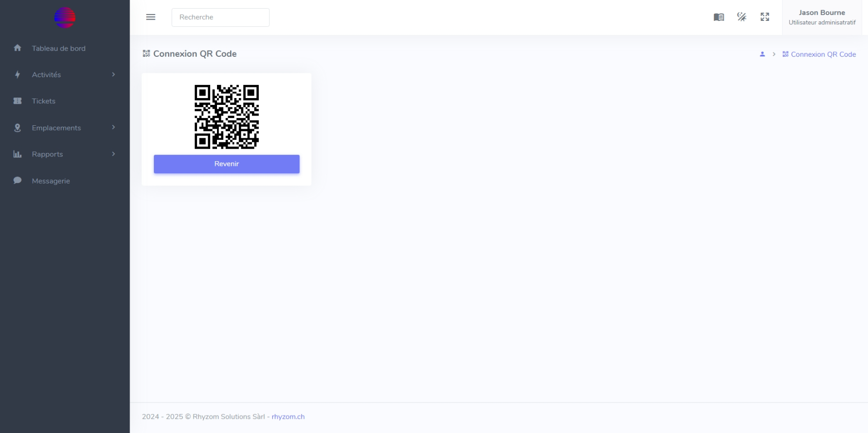Click the location pin Emplacements icon
868x433 pixels.
(x=17, y=128)
